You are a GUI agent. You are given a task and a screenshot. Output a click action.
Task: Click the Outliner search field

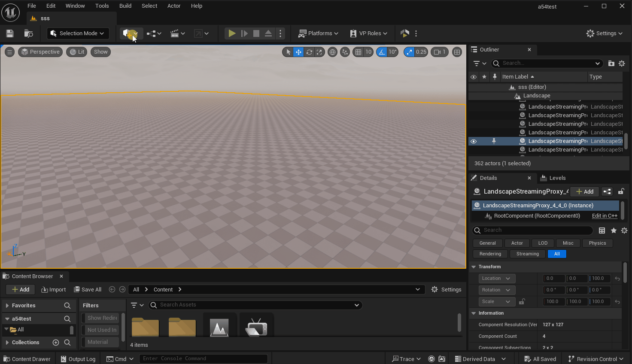[x=547, y=64]
